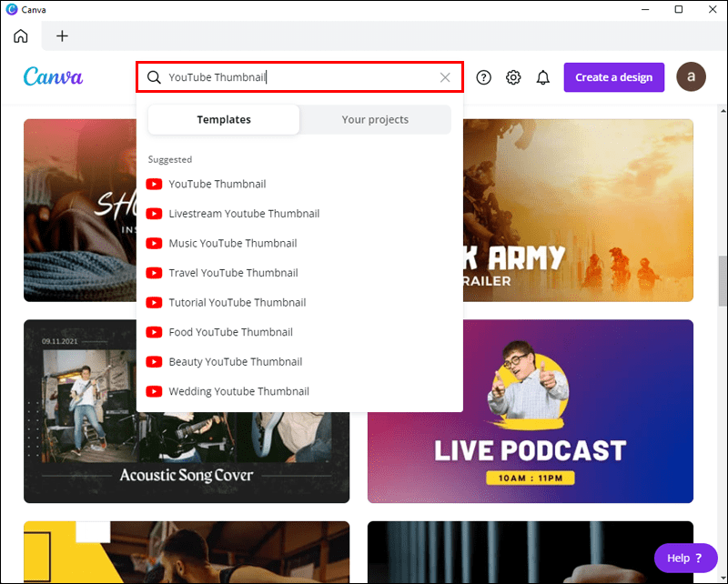
Task: Select Travel YouTube Thumbnail suggestion
Action: tap(299, 273)
